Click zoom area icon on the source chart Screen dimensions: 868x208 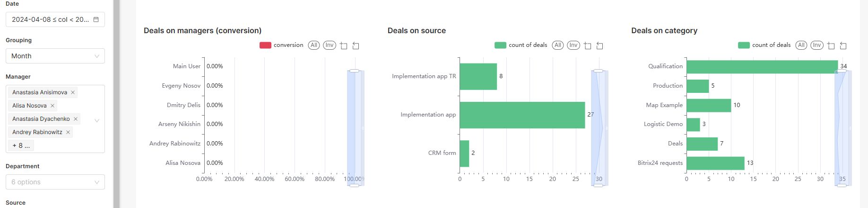(588, 45)
